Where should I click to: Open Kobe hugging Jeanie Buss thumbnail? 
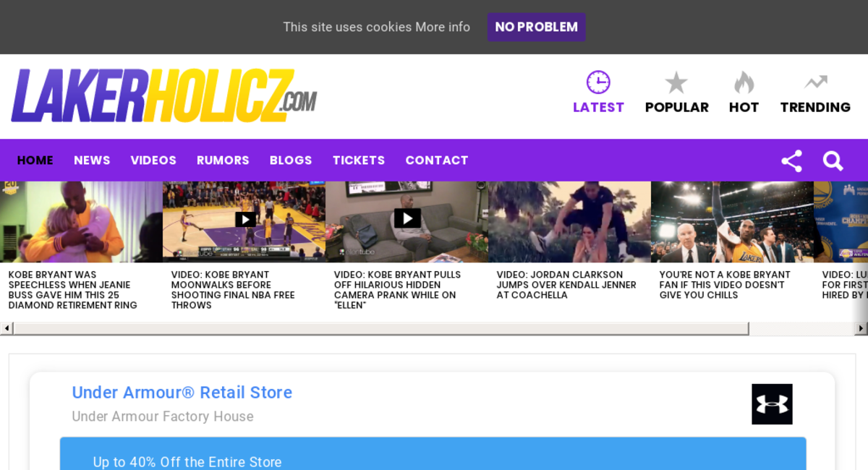[x=81, y=222]
